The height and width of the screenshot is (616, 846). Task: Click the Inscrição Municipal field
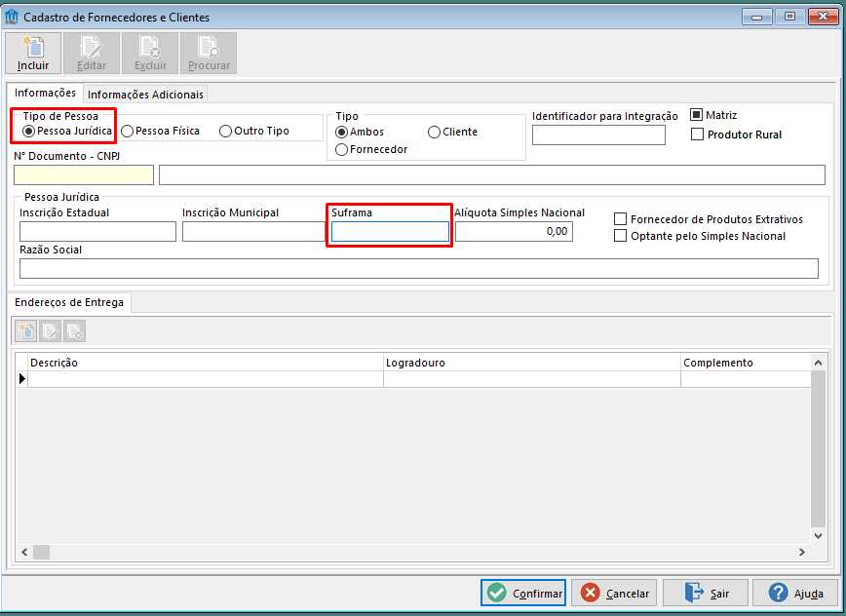click(253, 231)
